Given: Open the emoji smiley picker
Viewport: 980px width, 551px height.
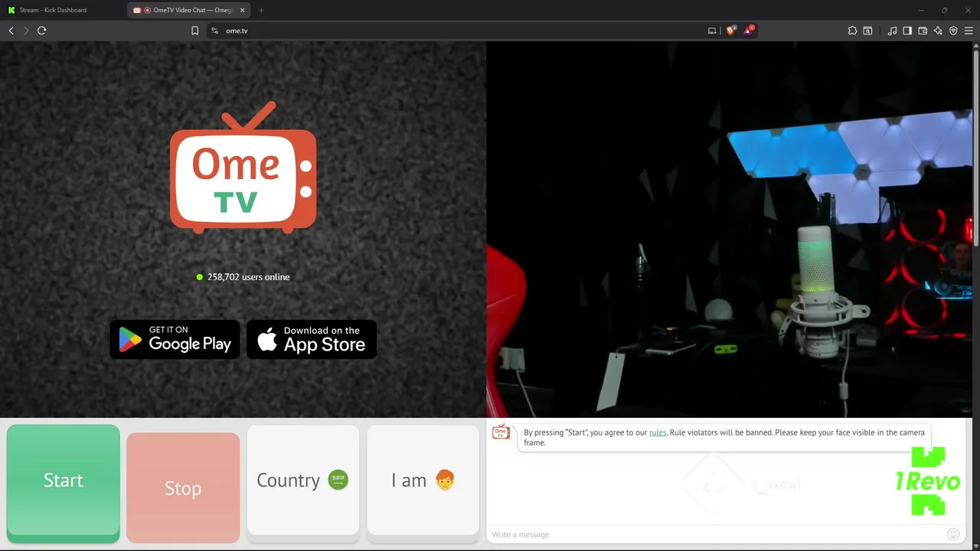Looking at the screenshot, I should [953, 534].
